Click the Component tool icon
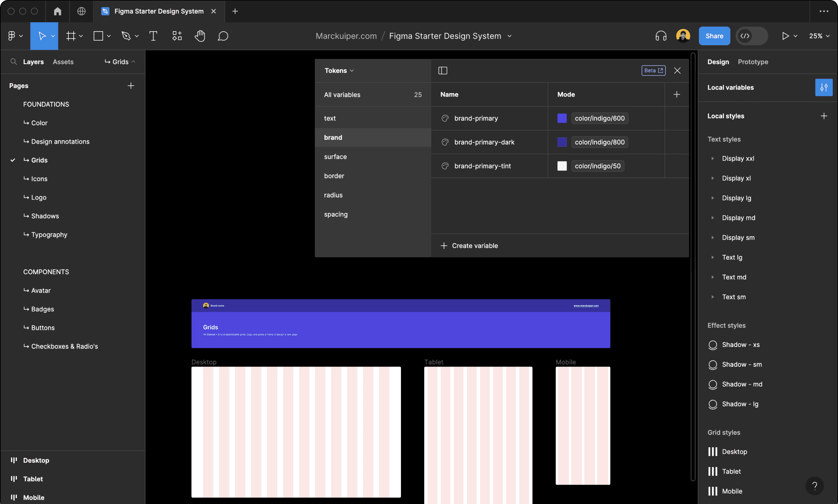Image resolution: width=838 pixels, height=504 pixels. coord(177,36)
